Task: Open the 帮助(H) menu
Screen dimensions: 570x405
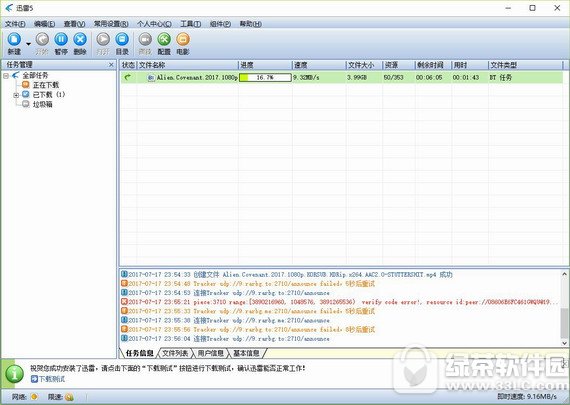Action: 250,24
